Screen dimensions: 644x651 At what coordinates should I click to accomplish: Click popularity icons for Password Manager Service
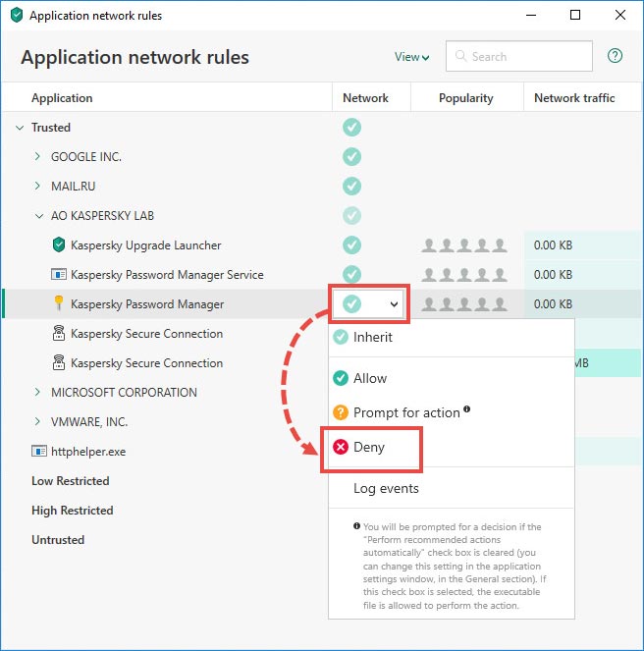click(464, 275)
